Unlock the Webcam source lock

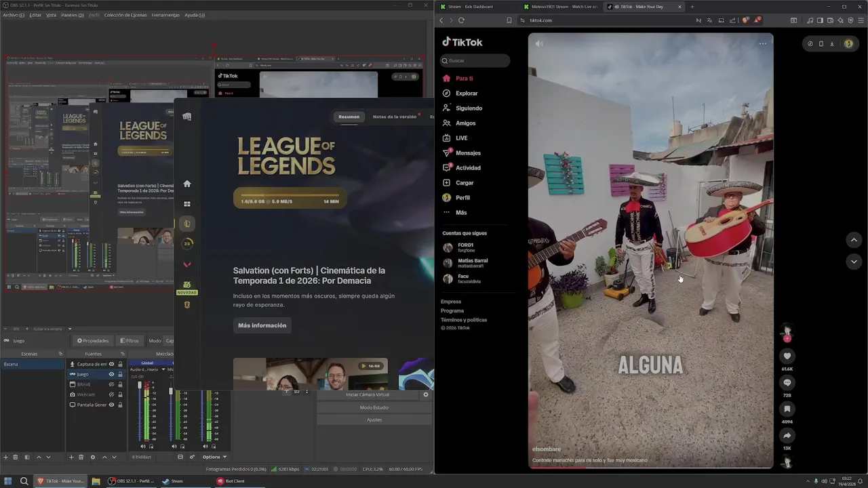click(x=121, y=394)
